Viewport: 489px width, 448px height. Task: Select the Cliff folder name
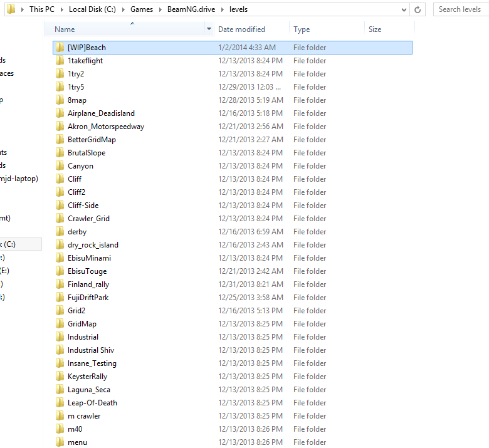pos(75,179)
